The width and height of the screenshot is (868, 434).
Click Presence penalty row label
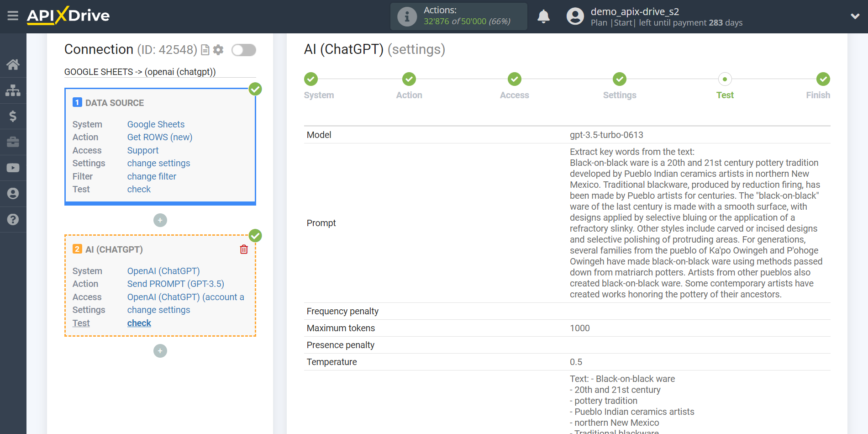click(341, 345)
